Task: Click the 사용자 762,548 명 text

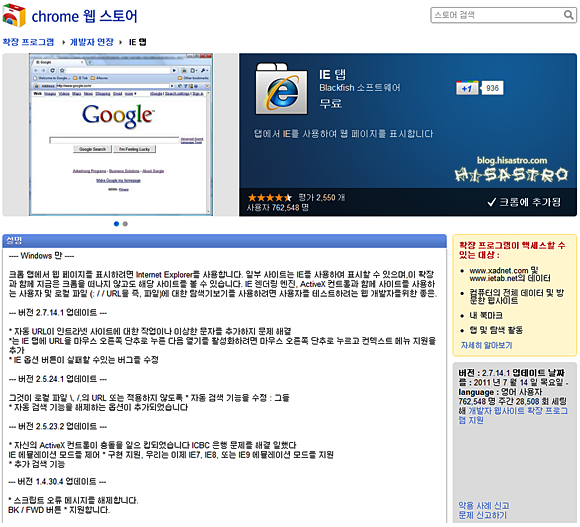Action: pos(278,207)
